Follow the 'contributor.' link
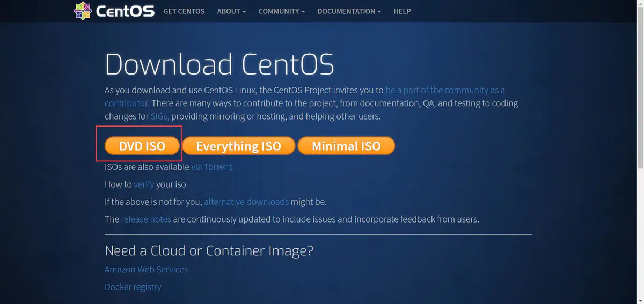Viewport: 644px width, 304px height. pyautogui.click(x=127, y=103)
